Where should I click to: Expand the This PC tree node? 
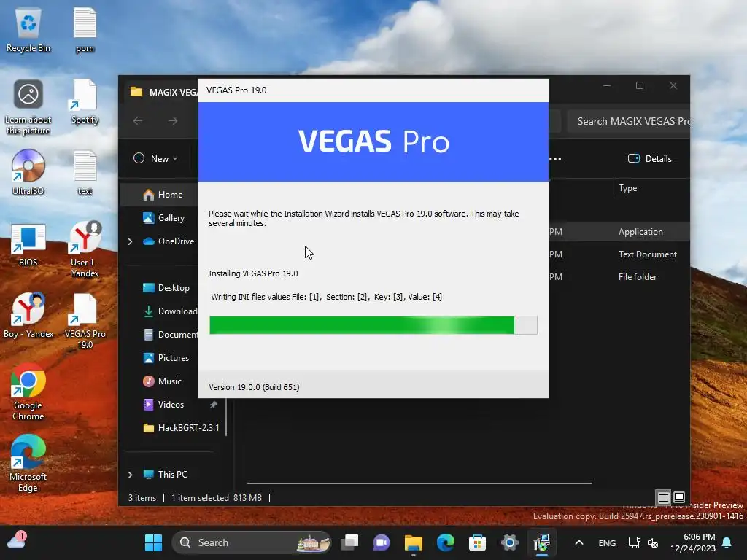point(130,475)
